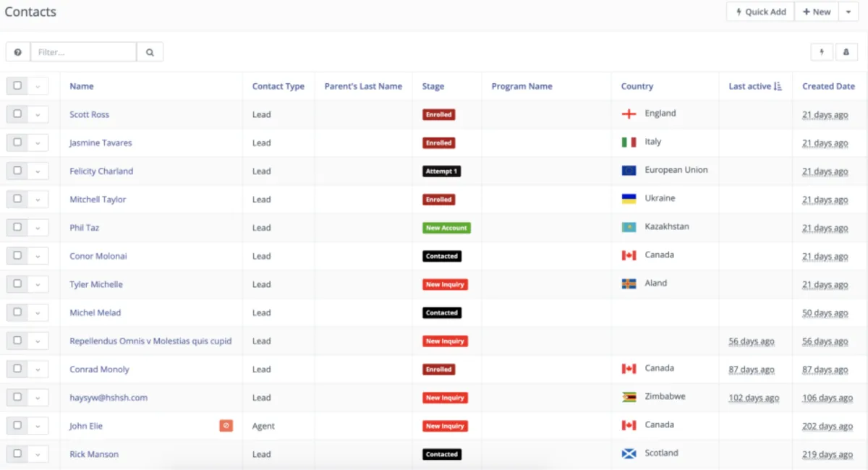Check the checkbox for Scott Ross

pos(17,114)
